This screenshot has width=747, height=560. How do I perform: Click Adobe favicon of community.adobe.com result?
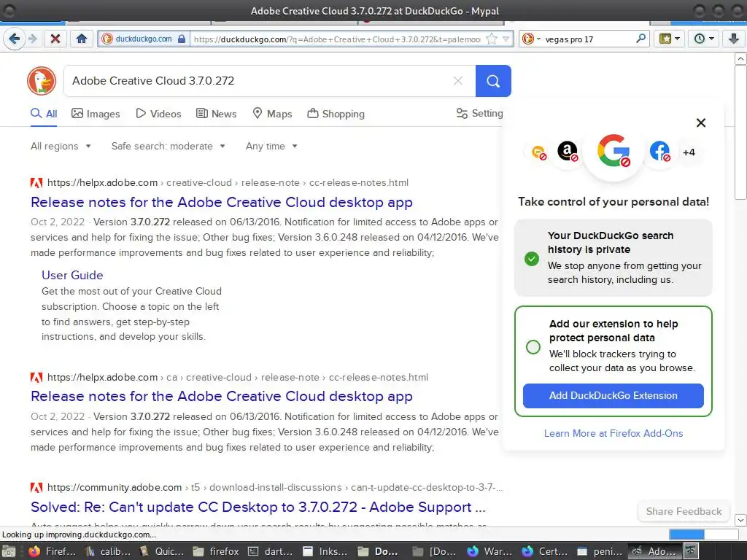click(x=36, y=488)
